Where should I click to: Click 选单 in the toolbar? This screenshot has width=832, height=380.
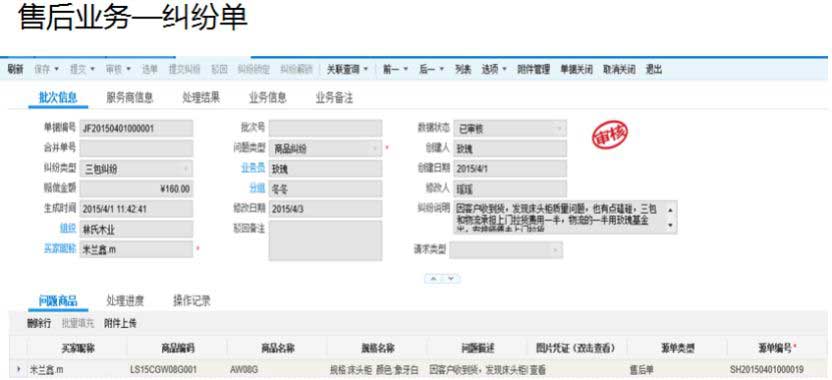[150, 69]
